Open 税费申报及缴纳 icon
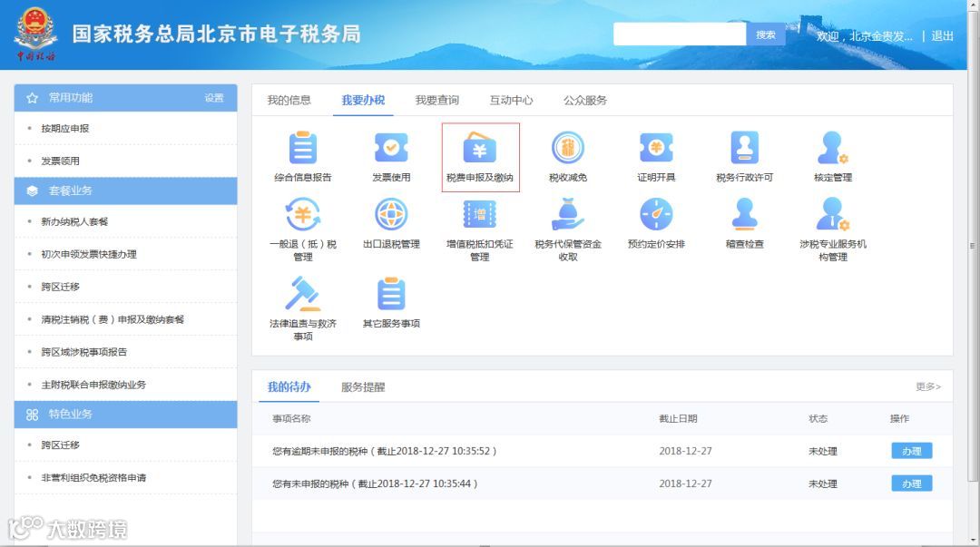The image size is (980, 547). point(480,148)
